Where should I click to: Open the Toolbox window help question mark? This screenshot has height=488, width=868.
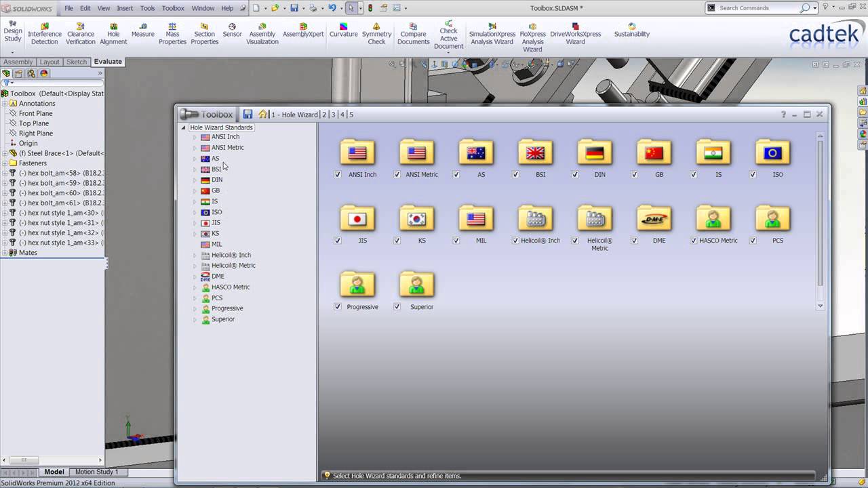(783, 115)
